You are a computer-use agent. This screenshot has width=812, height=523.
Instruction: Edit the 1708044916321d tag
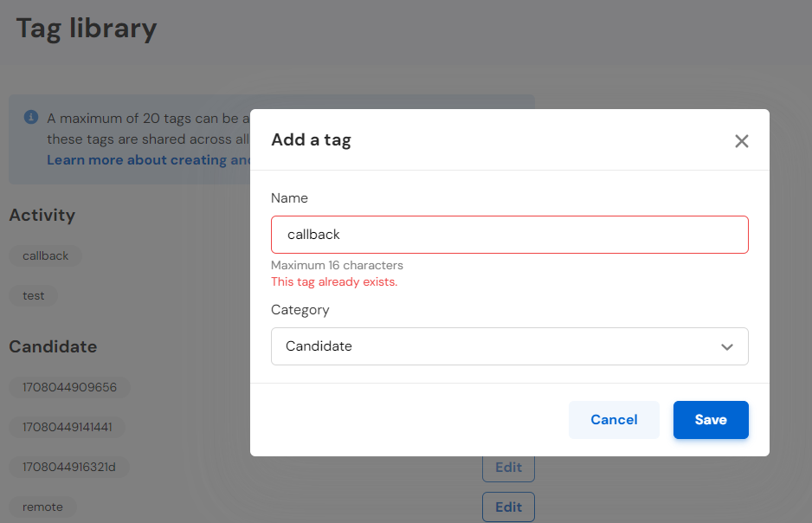click(x=508, y=468)
